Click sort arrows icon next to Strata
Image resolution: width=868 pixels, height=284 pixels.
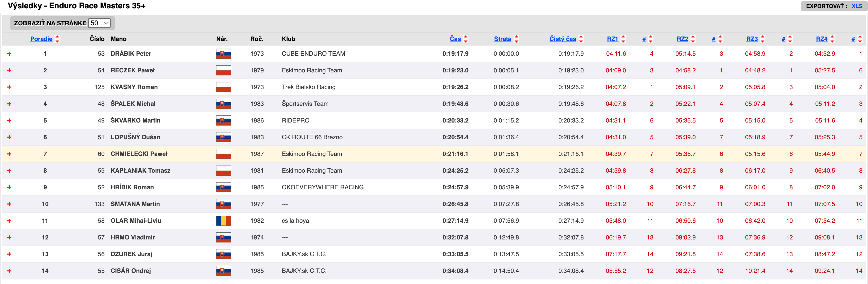point(516,39)
